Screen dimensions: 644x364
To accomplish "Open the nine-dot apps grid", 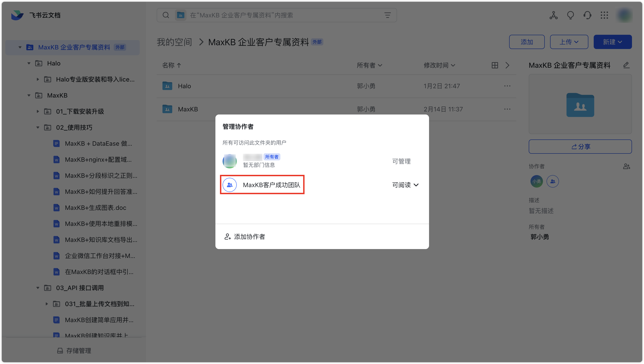I will (604, 15).
